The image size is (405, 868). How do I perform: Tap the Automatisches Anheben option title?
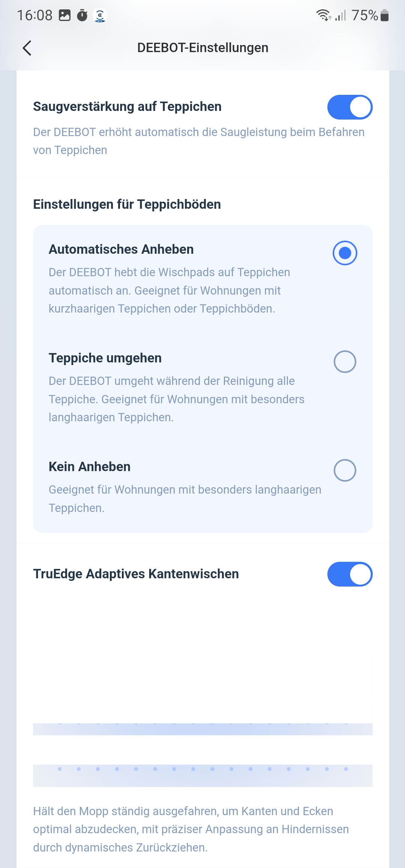121,249
